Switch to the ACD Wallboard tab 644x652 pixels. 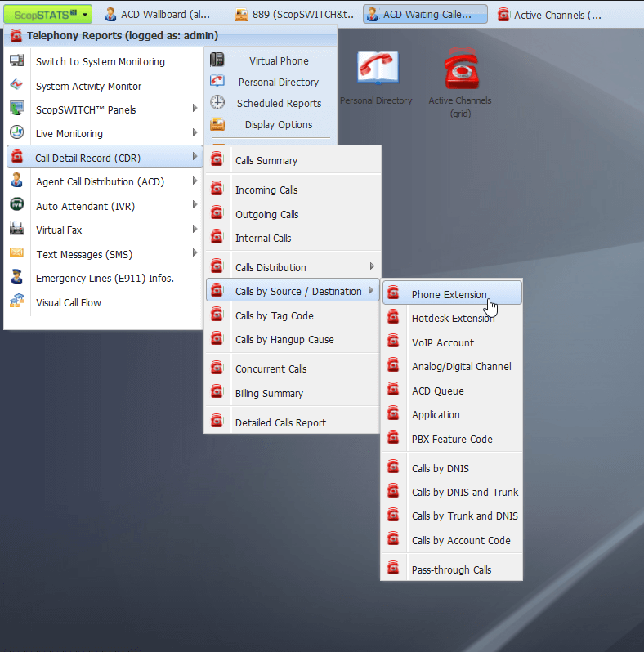pos(158,15)
